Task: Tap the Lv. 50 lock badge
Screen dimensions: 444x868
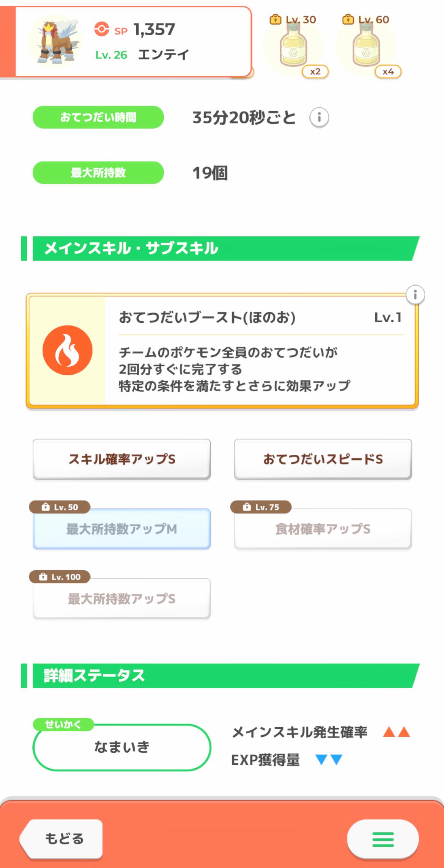Action: pyautogui.click(x=60, y=507)
